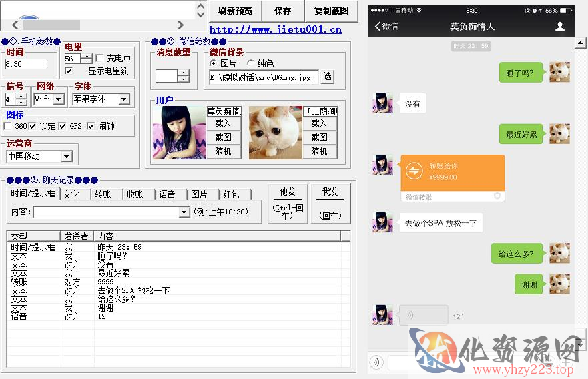
Task: Click the 类型 column header
Action: click(33, 236)
